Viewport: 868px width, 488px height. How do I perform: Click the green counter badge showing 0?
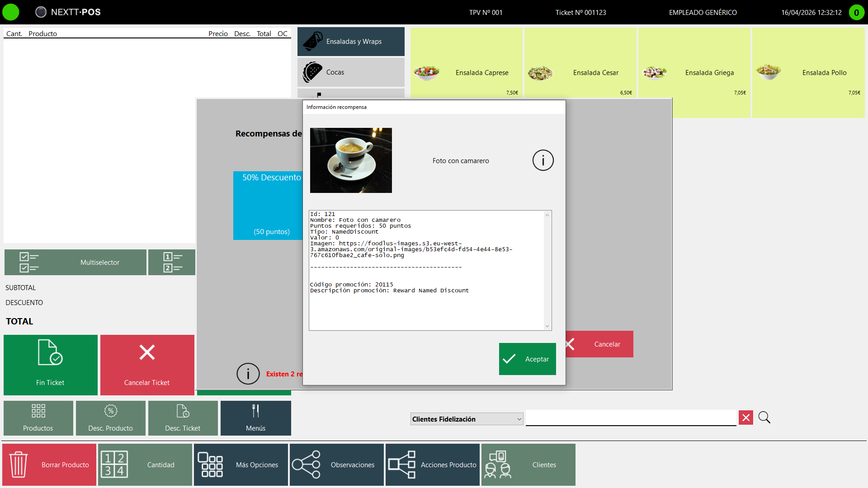point(856,12)
